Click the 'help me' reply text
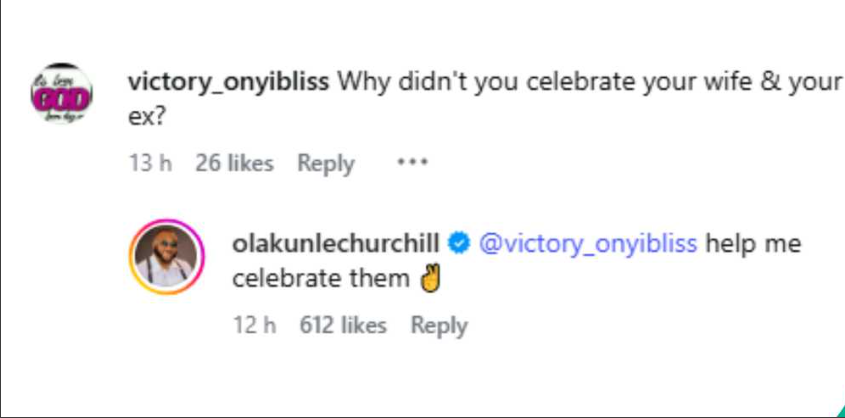 coord(752,243)
